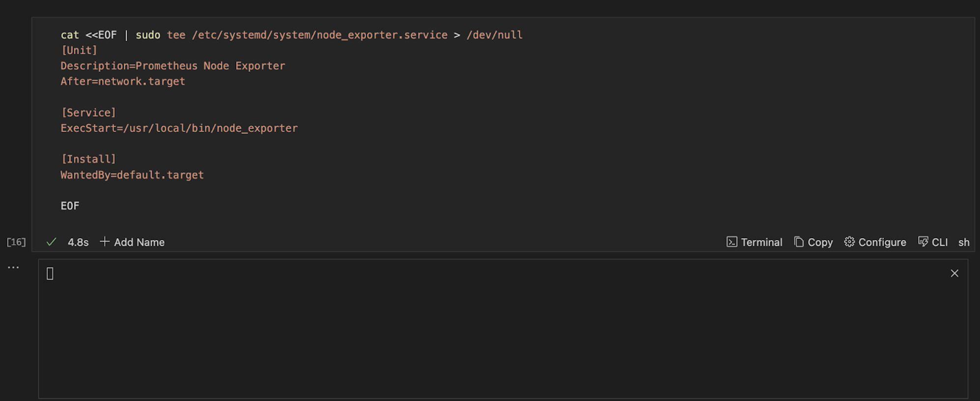Click the green success checkmark indicator
Screen dimensions: 980x401
click(51, 242)
